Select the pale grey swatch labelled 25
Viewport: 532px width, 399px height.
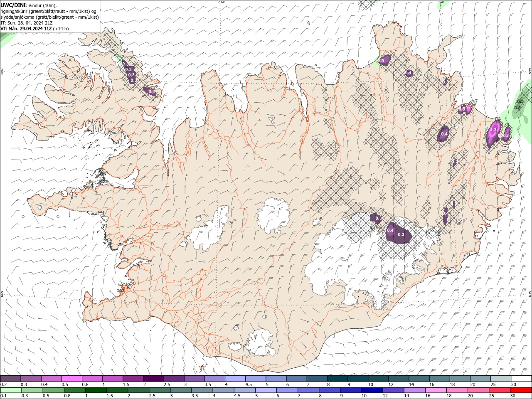pos(501,379)
